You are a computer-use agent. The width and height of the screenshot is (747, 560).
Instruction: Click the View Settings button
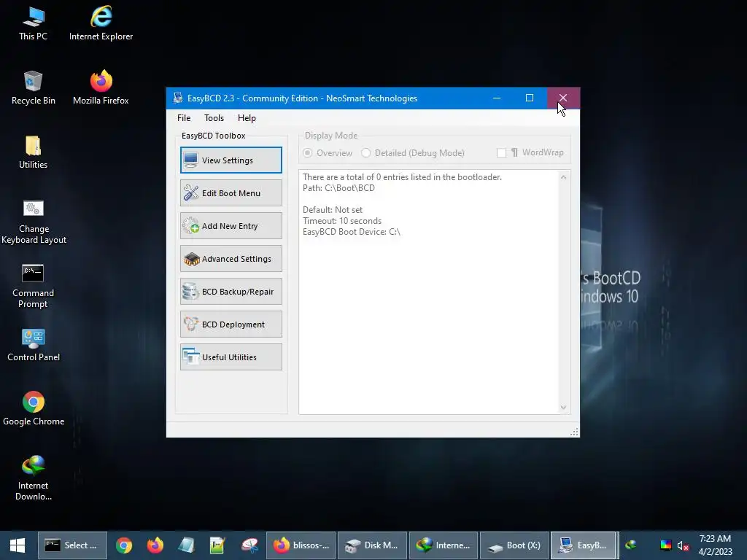(231, 160)
